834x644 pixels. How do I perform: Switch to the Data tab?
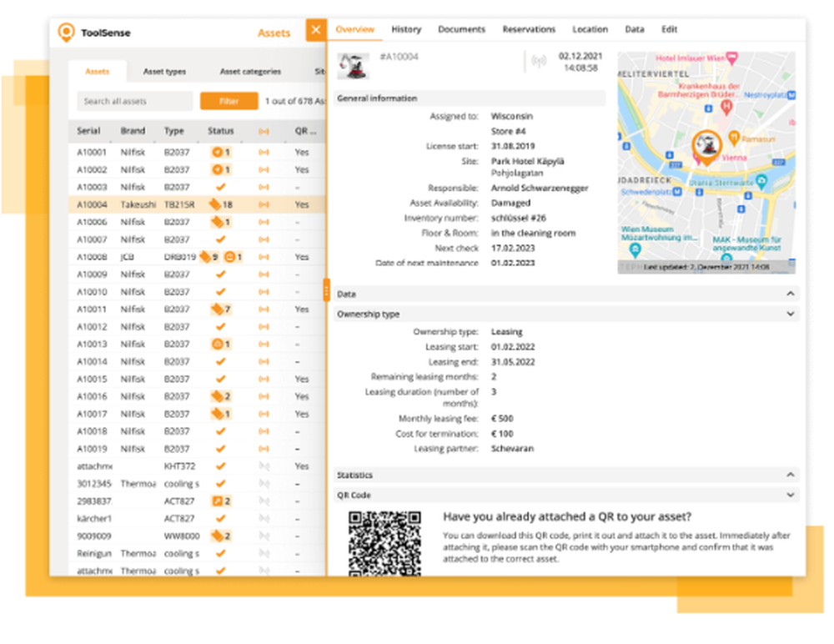pyautogui.click(x=635, y=29)
